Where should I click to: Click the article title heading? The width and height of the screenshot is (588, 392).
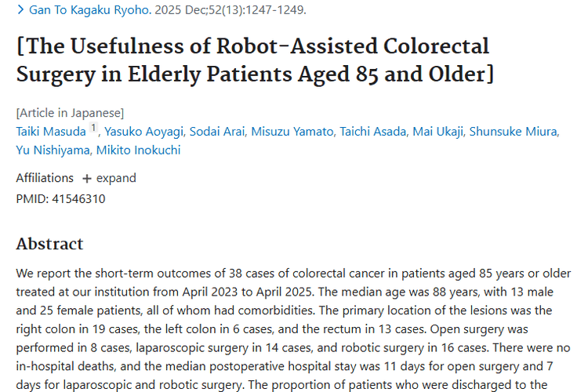tap(252, 60)
